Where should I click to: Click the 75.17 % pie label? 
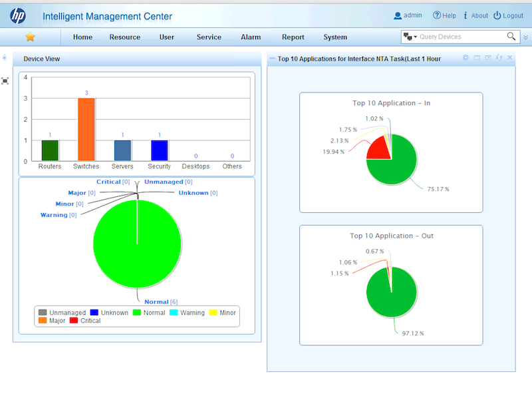pos(438,189)
